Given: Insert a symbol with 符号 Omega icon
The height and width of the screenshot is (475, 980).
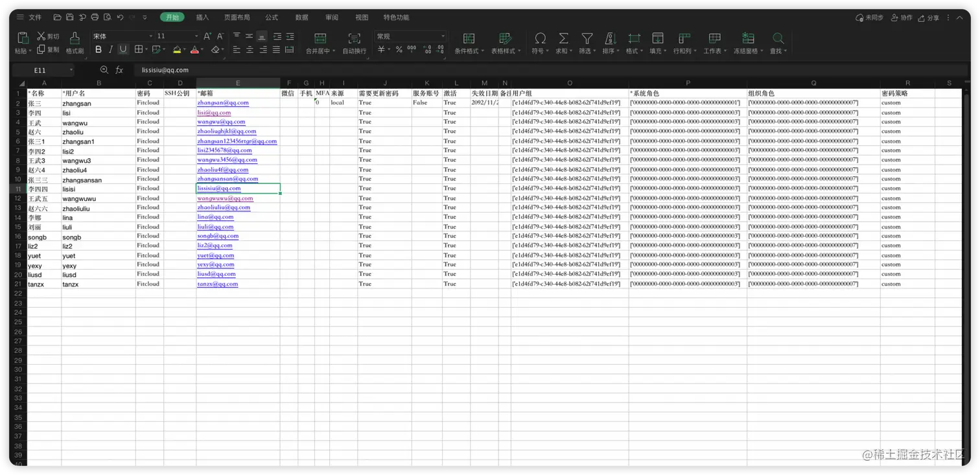Looking at the screenshot, I should [540, 38].
